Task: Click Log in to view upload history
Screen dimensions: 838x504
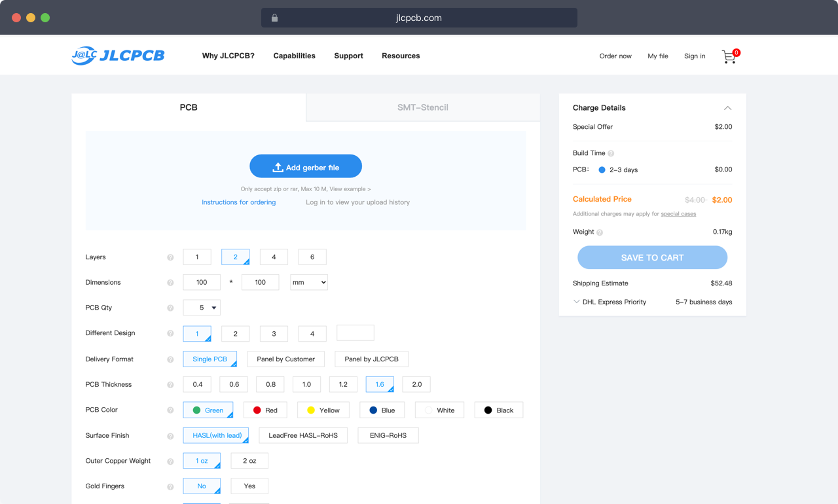Action: pos(358,202)
